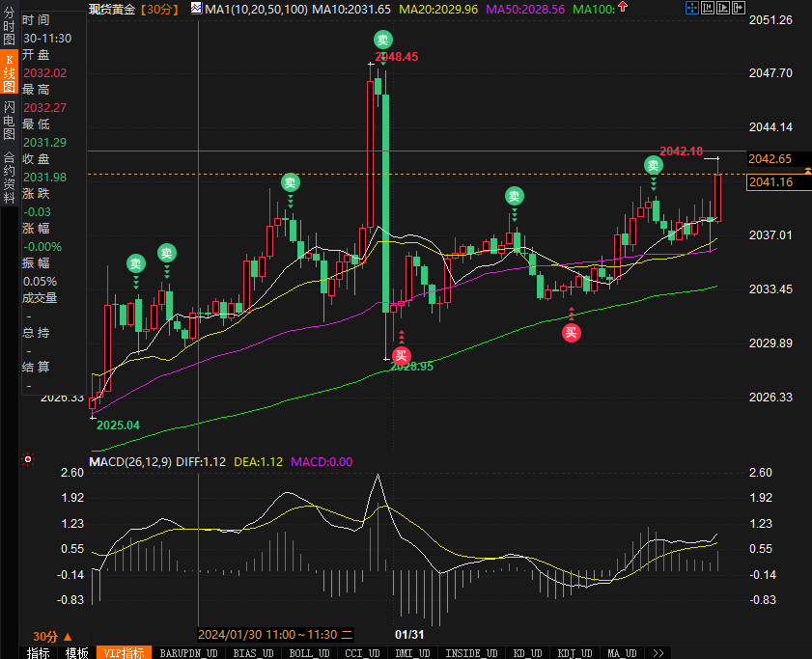Expand more indicators with the >> button
This screenshot has width=812, height=659.
coord(658,653)
